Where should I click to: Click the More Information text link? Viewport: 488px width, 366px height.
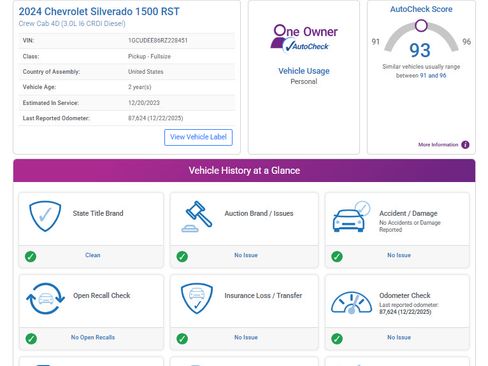click(x=438, y=145)
